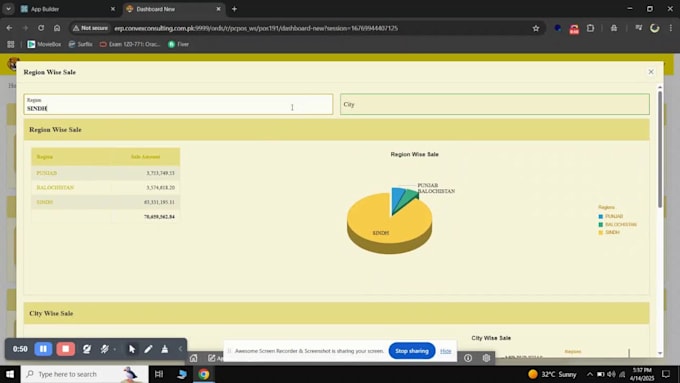Close the Region Wise Sale dialog
Image resolution: width=680 pixels, height=383 pixels.
(x=651, y=72)
